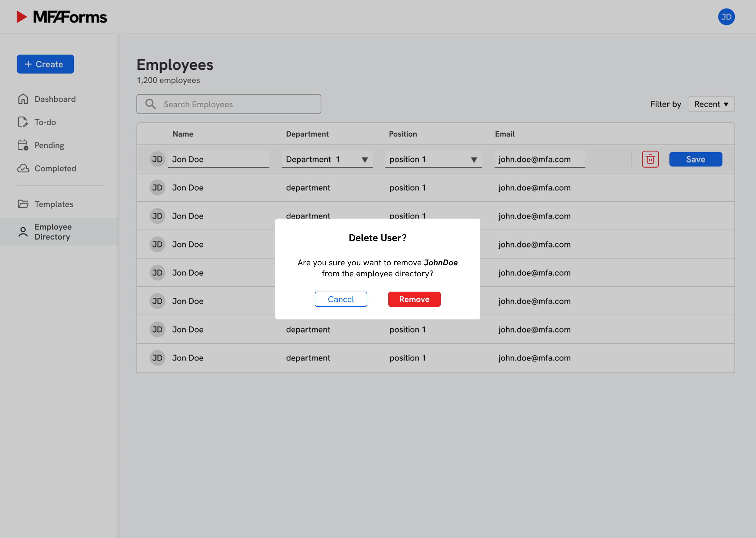Click the blue Save button
This screenshot has width=756, height=538.
(x=695, y=159)
